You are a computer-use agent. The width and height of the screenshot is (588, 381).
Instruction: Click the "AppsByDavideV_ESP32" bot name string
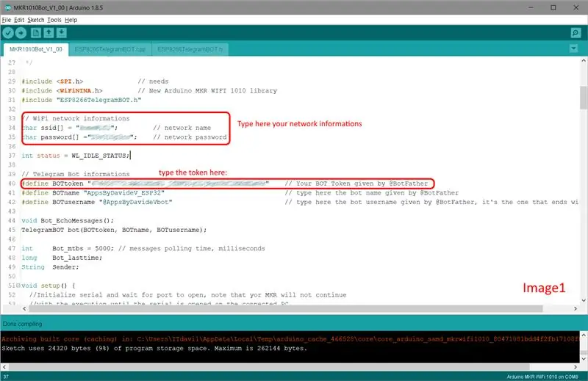(124, 193)
